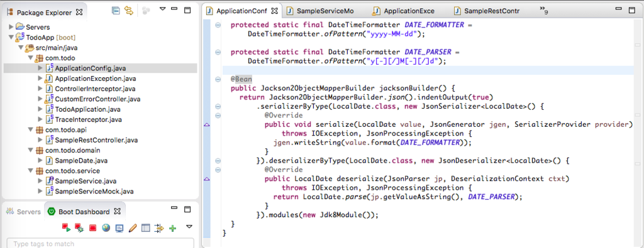This screenshot has width=644, height=248.
Task: Maximize the Boot Dashboard panel
Action: click(187, 210)
